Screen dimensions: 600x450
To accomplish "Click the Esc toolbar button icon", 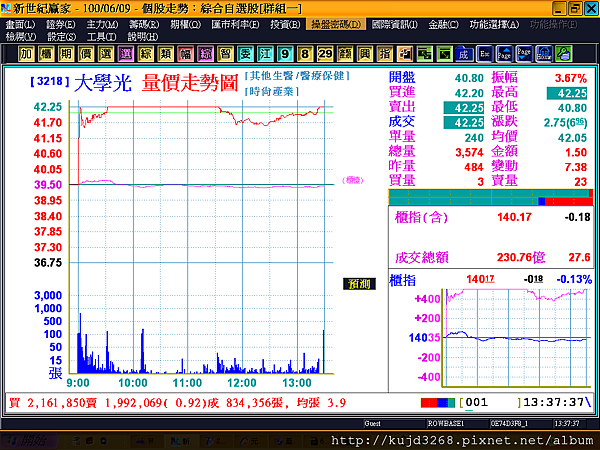I will click(484, 54).
